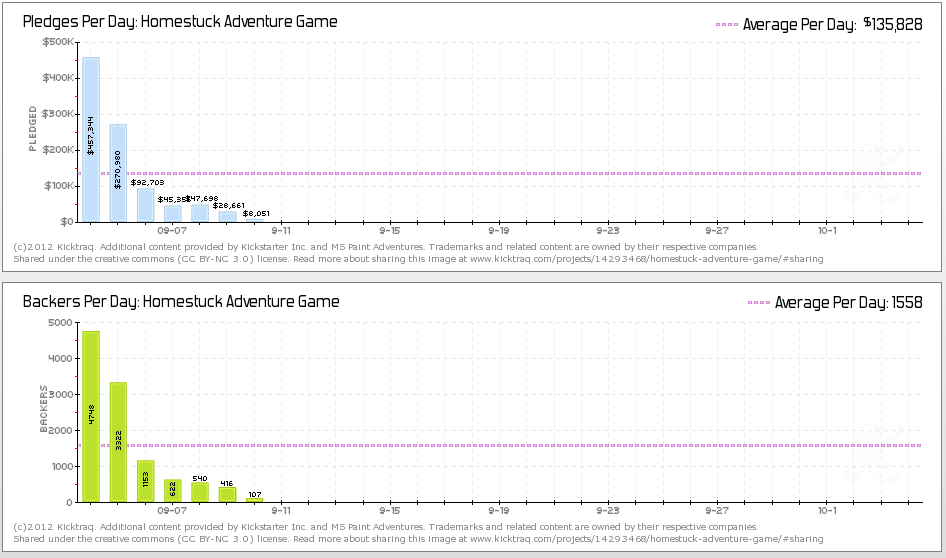Select the 3322 backers bar

coord(118,441)
